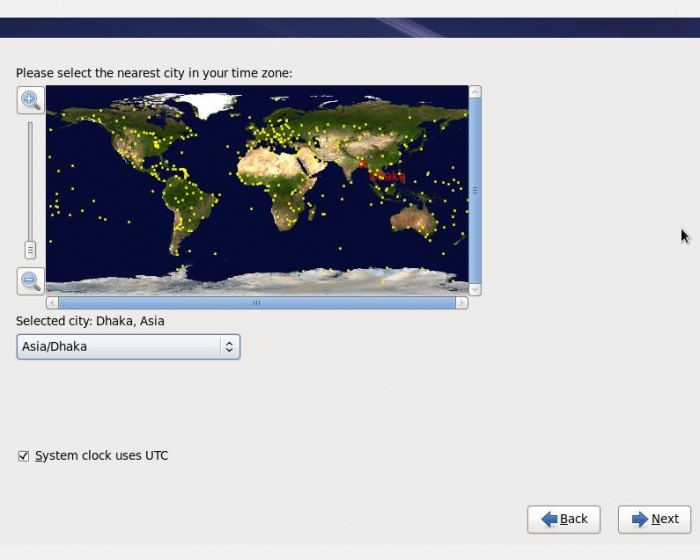Click the map's scroll down arrow
The image size is (700, 560).
coord(475,289)
